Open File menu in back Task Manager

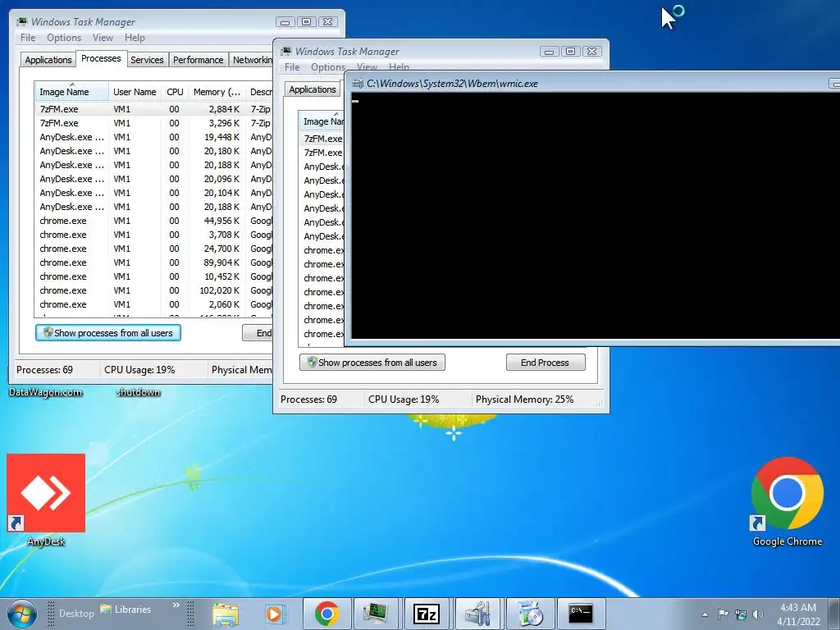pyautogui.click(x=28, y=38)
